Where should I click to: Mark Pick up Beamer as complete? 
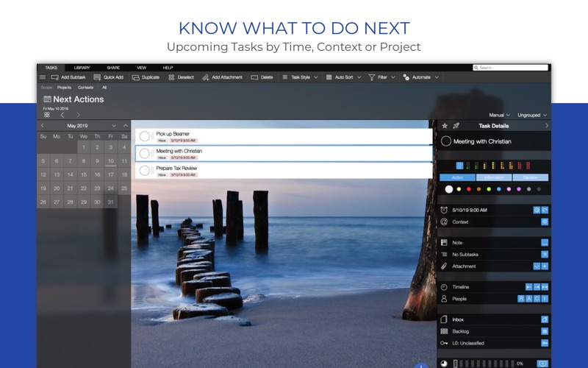145,136
